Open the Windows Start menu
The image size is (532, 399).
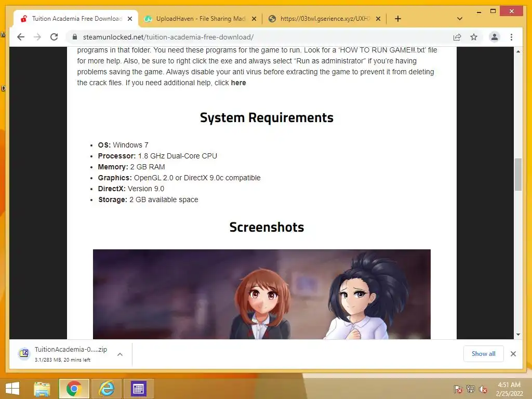(12, 389)
